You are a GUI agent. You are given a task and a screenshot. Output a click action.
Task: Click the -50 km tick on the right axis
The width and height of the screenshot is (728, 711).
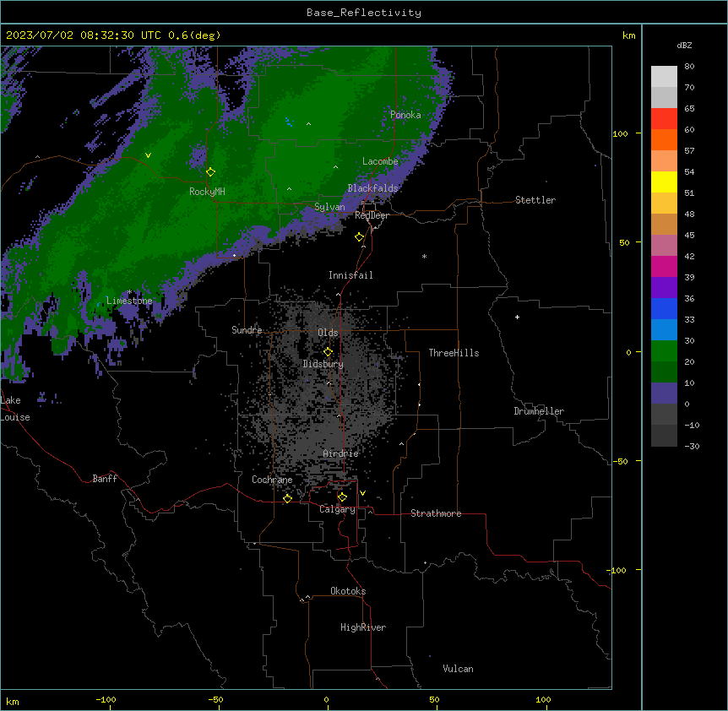[x=620, y=461]
